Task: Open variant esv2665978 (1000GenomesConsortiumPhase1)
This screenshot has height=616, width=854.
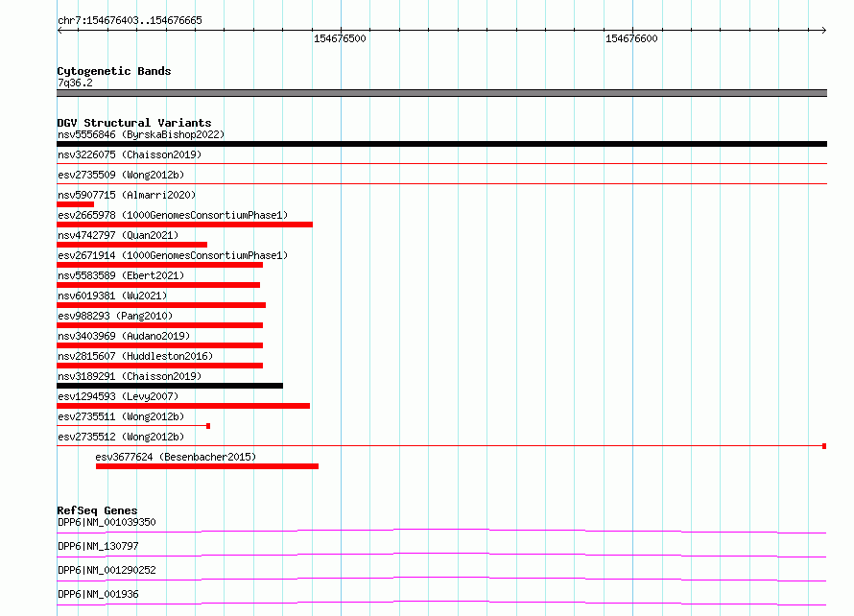Action: (173, 215)
